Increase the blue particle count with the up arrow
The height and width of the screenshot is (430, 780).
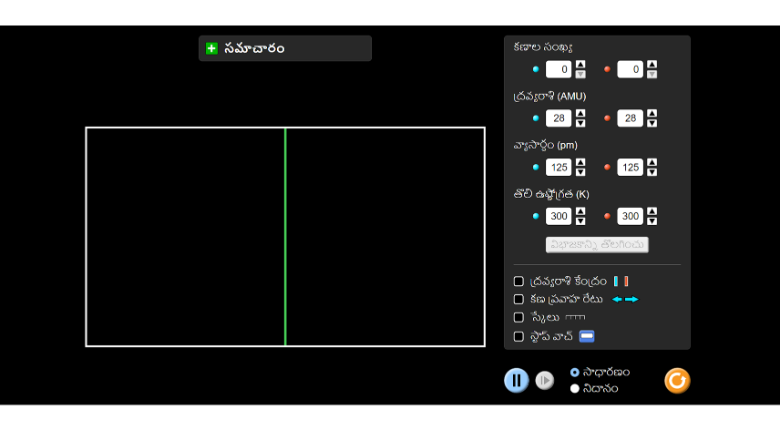(581, 65)
